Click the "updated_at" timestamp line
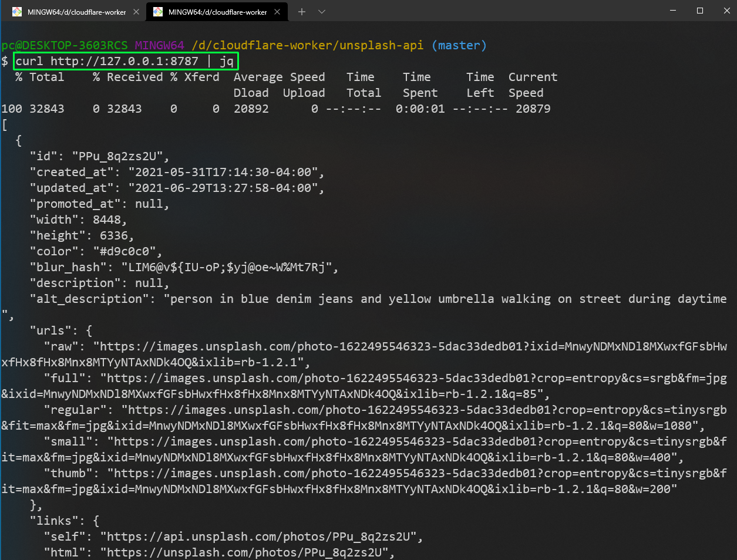This screenshot has height=560, width=737. pos(177,188)
